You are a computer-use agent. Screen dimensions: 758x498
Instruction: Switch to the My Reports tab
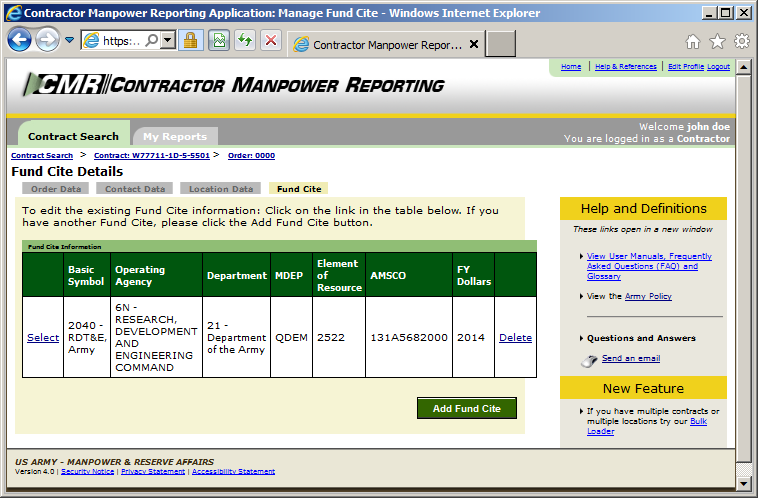click(174, 137)
